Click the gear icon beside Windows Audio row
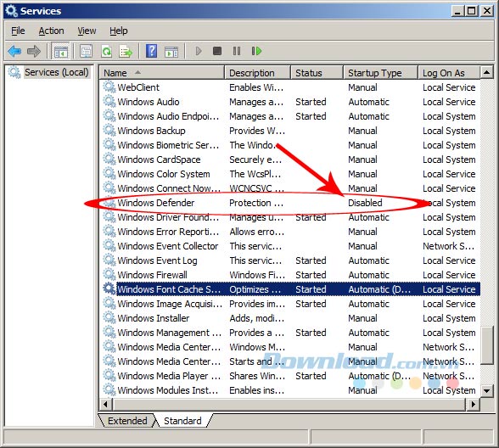The height and width of the screenshot is (448, 499). (x=109, y=102)
